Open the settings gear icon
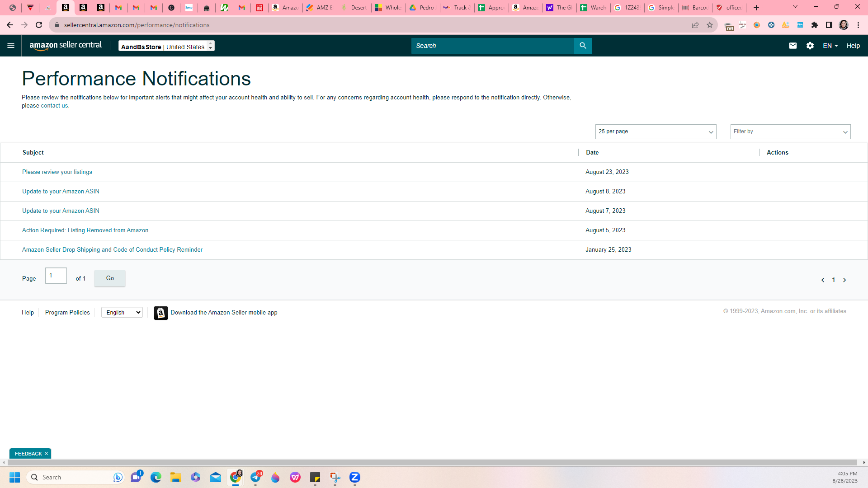Viewport: 868px width, 488px height. click(810, 46)
